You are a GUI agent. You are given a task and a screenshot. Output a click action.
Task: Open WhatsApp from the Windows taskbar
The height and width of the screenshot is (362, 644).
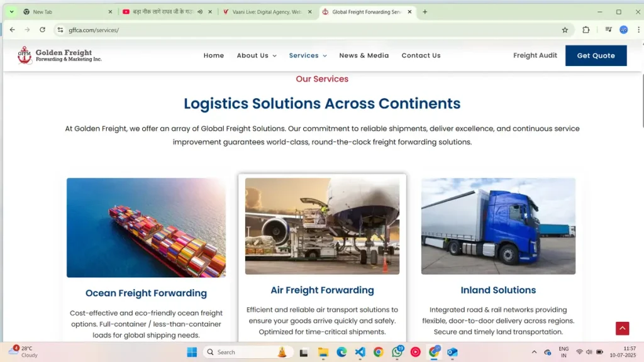397,352
